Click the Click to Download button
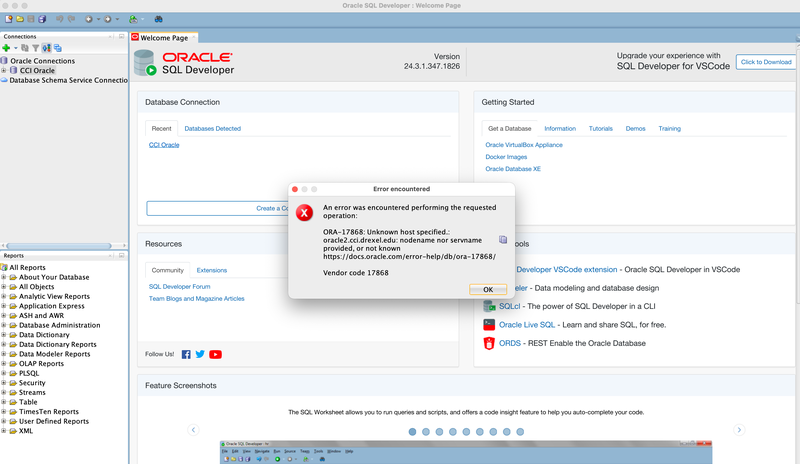800x464 pixels. pos(766,62)
